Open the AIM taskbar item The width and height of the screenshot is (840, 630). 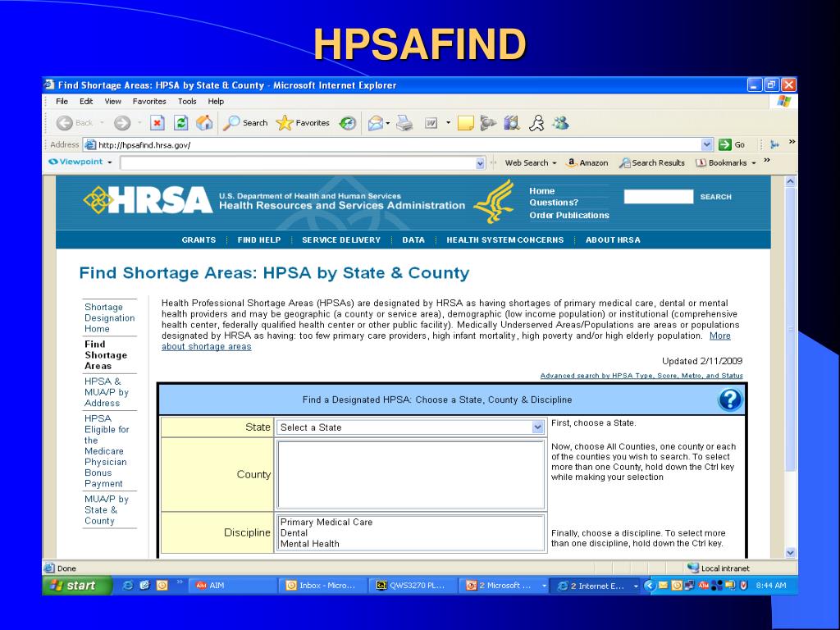233,586
